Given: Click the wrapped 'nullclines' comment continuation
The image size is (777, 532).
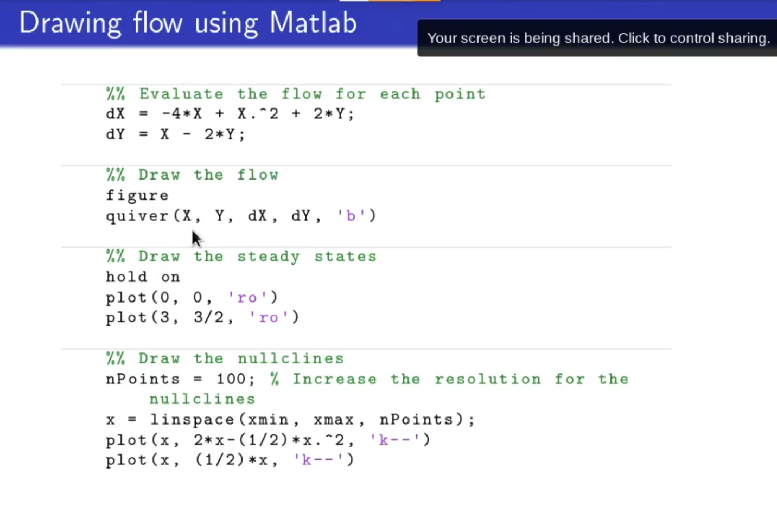Looking at the screenshot, I should (x=202, y=399).
